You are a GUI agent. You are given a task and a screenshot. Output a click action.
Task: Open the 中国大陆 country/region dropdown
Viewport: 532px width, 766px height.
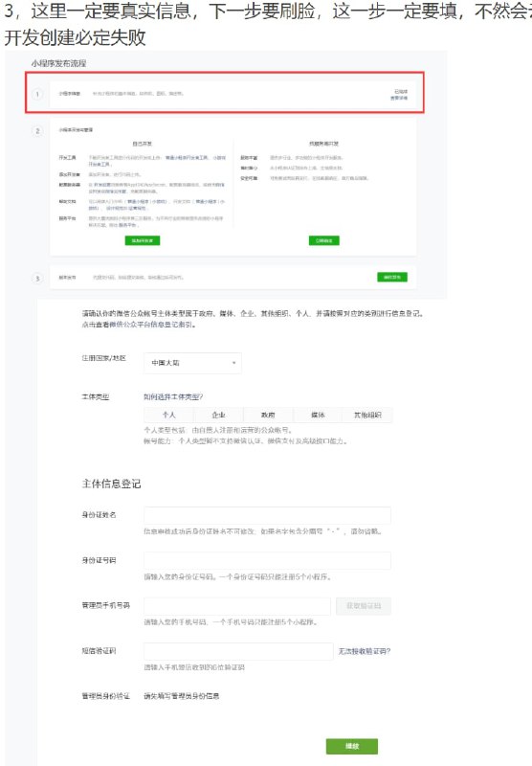(192, 363)
